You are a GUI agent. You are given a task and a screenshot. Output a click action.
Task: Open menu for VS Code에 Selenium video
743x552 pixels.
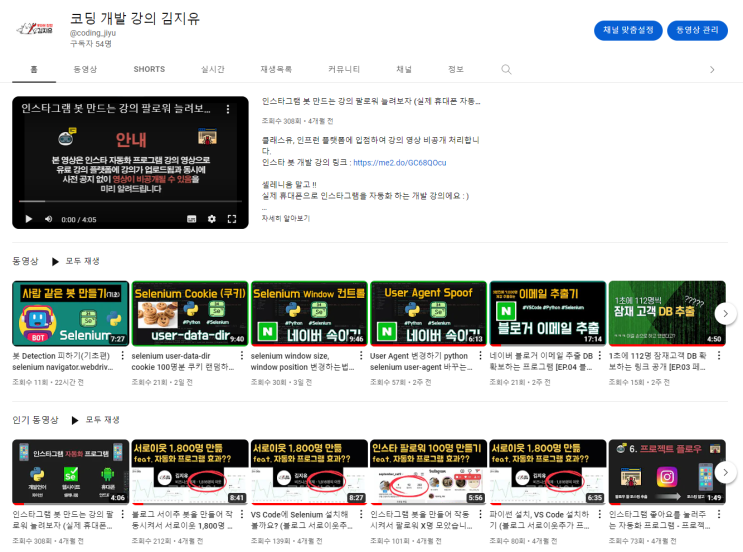point(361,514)
